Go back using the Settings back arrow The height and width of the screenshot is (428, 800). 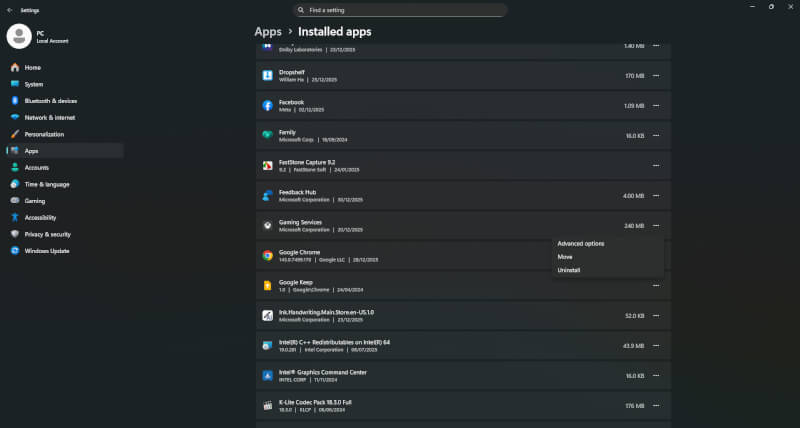coord(9,8)
